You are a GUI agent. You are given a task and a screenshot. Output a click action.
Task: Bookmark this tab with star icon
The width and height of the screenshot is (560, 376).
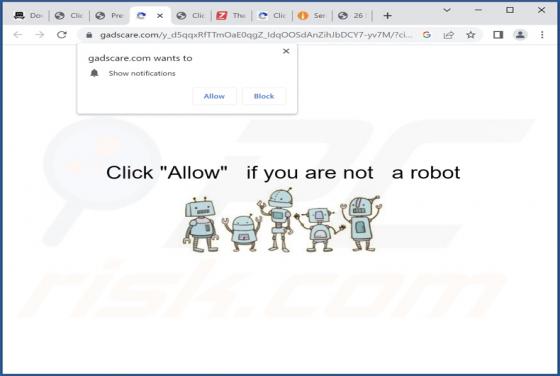point(471,35)
